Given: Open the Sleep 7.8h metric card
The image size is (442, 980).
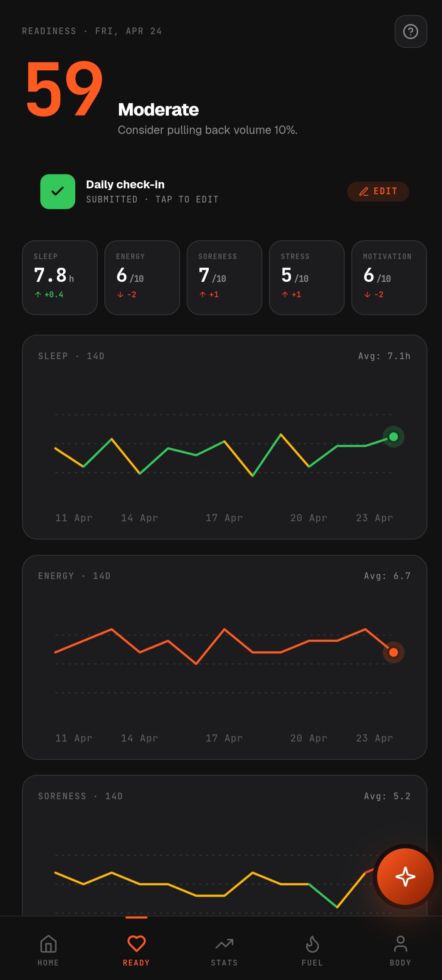Looking at the screenshot, I should click(x=60, y=278).
